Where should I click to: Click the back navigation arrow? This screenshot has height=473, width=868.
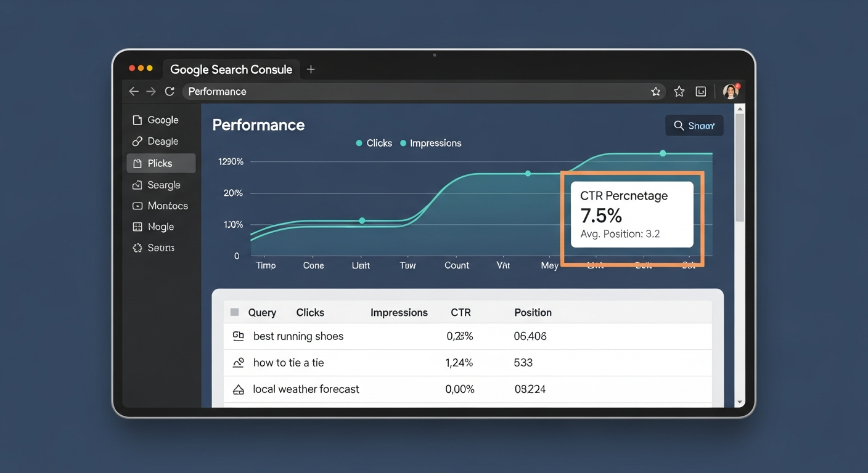coord(134,91)
